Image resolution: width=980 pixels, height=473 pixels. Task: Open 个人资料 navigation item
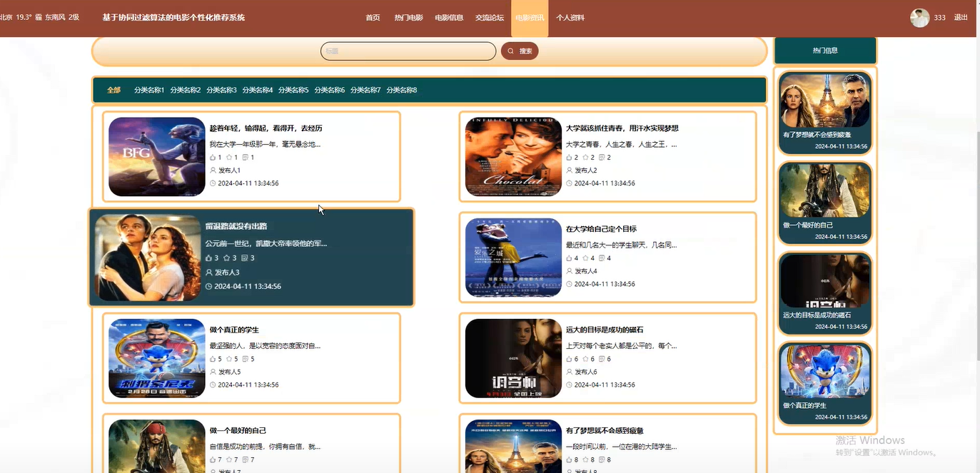(570, 18)
